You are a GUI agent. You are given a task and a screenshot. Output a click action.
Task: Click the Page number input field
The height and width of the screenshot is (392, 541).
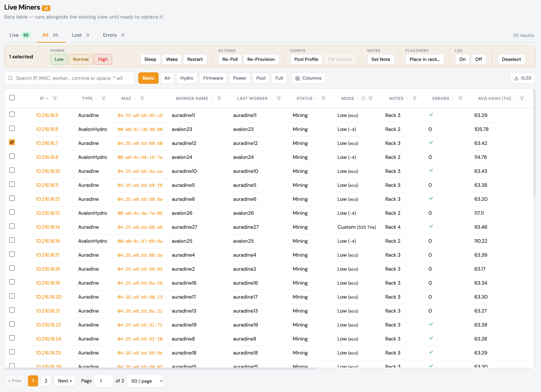point(103,381)
